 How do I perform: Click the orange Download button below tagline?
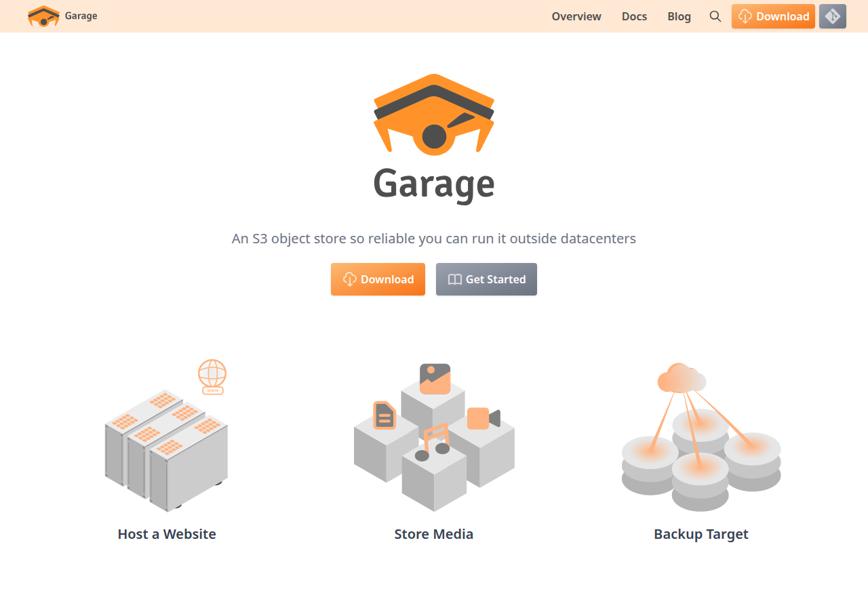(x=378, y=279)
